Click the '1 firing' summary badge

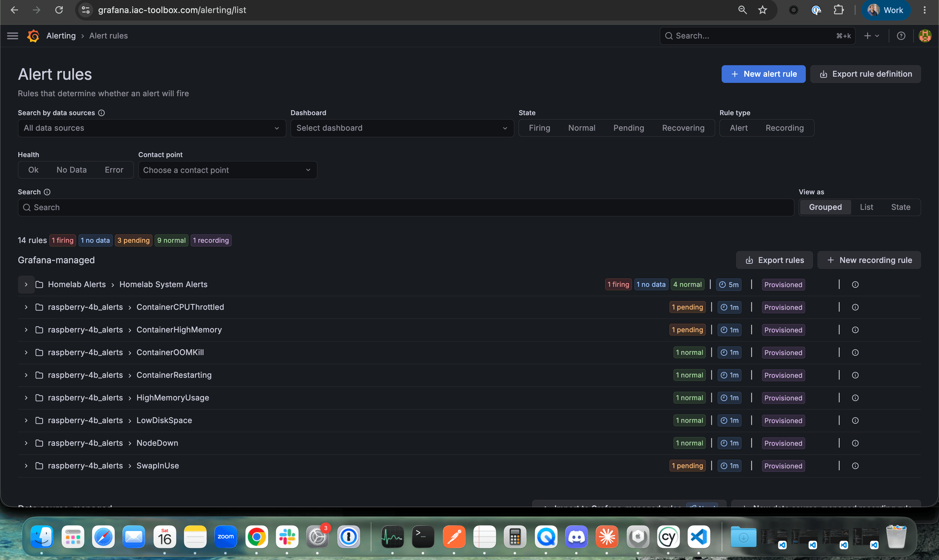click(63, 240)
